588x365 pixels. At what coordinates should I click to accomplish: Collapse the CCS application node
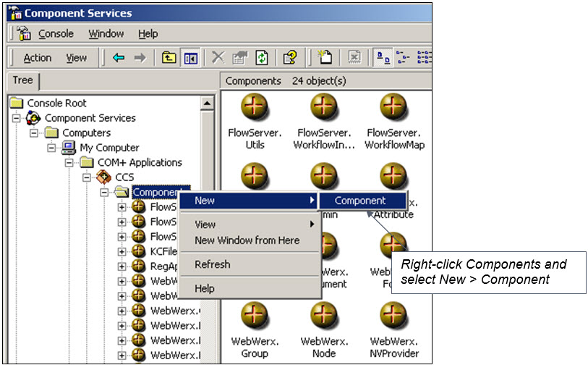(87, 177)
